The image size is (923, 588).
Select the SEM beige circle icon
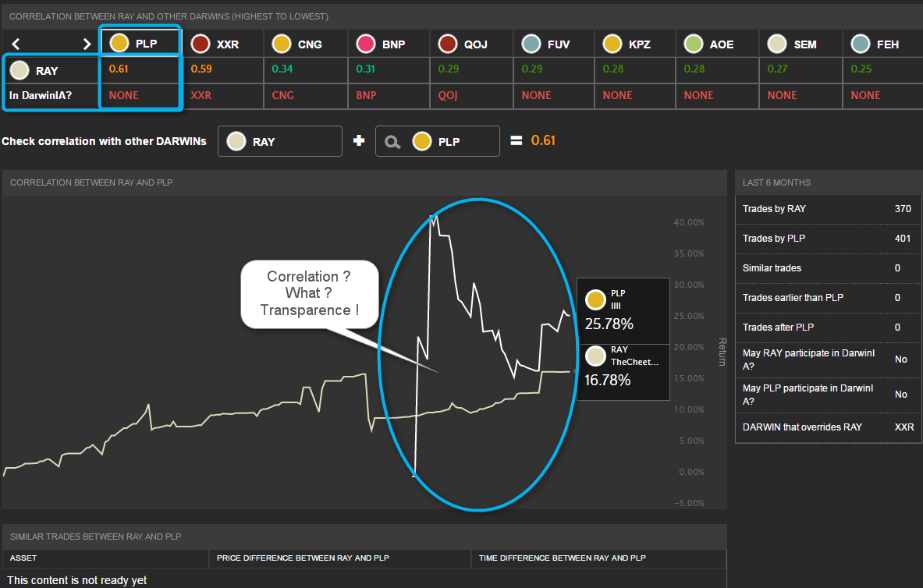pos(777,44)
